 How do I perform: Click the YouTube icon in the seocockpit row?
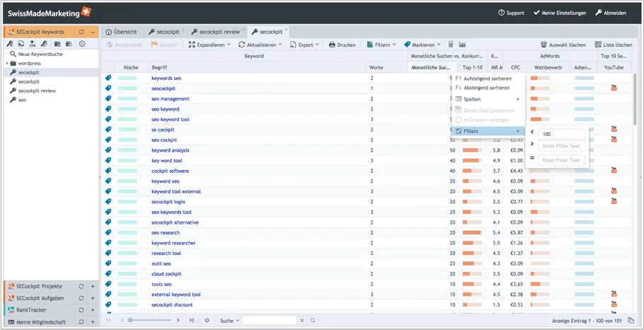point(614,88)
